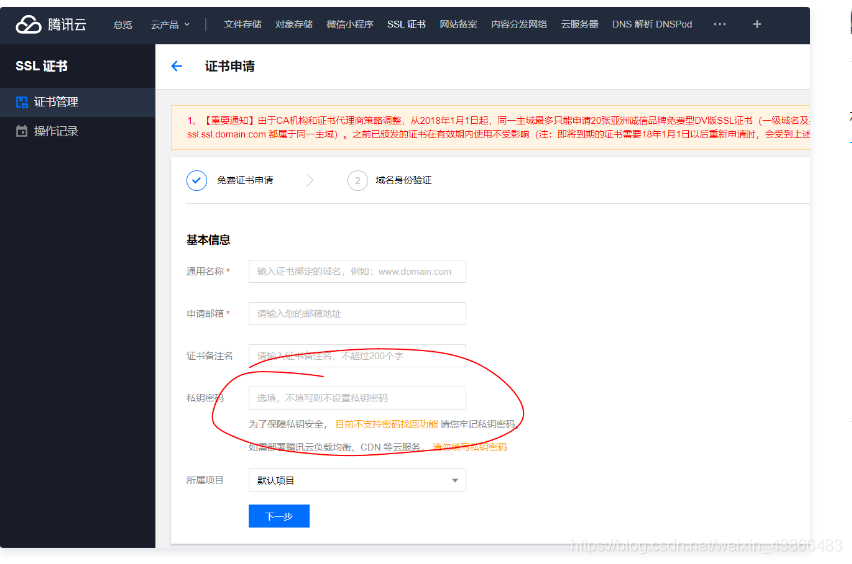Open 文件存储 in top navigation
The height and width of the screenshot is (564, 852).
pyautogui.click(x=242, y=24)
